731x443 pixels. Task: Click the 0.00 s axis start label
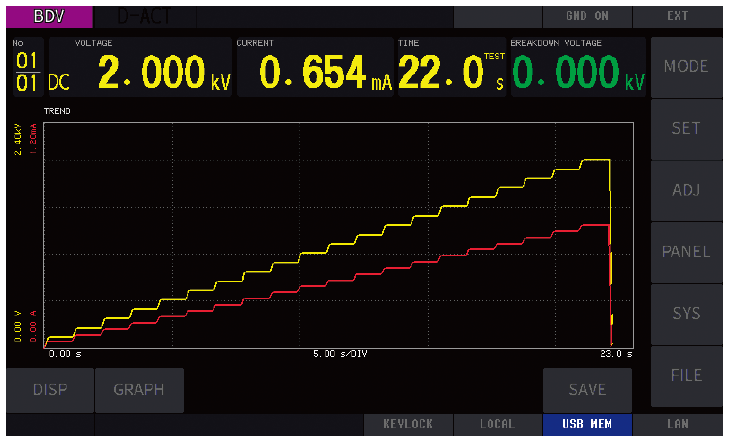(65, 354)
